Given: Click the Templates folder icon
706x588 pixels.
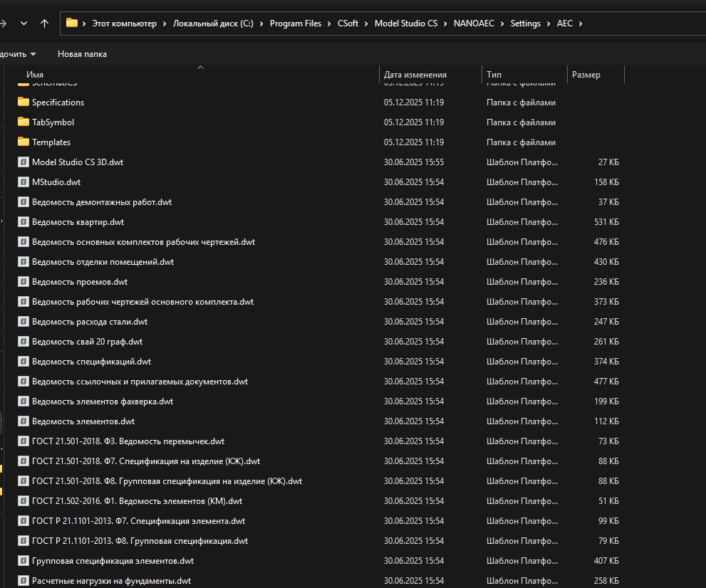Looking at the screenshot, I should pyautogui.click(x=23, y=142).
